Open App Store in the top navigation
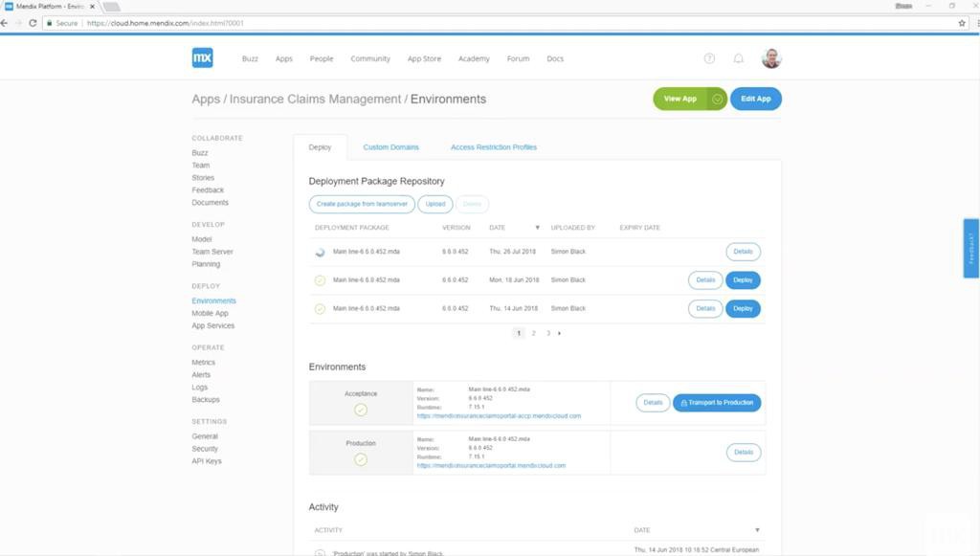 (x=424, y=58)
